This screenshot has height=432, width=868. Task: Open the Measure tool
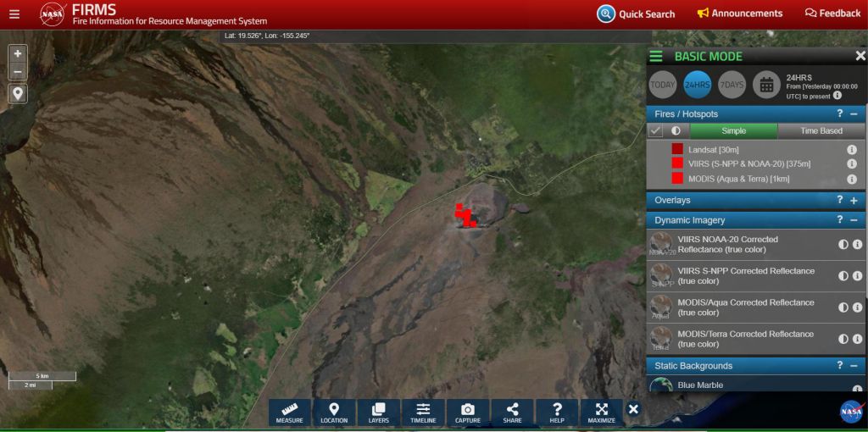click(289, 413)
